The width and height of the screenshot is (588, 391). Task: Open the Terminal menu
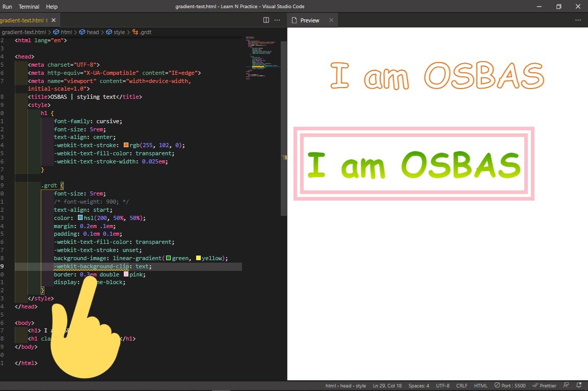pos(29,7)
